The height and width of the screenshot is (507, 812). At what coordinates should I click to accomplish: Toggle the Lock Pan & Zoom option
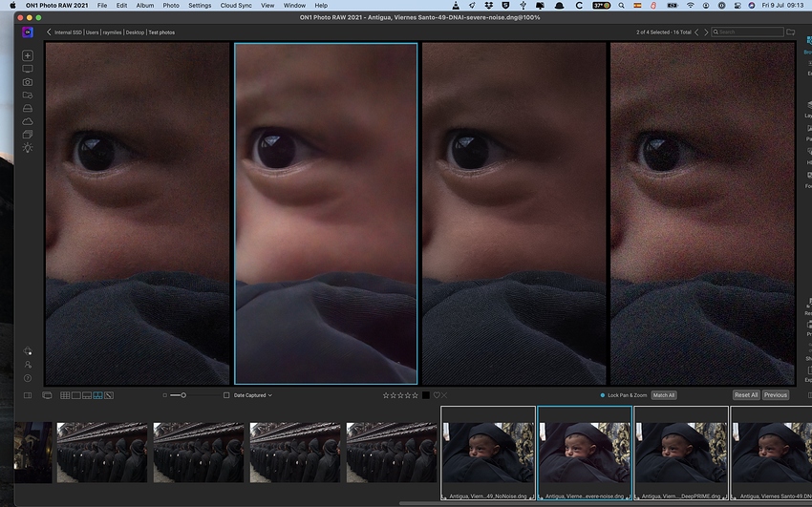click(x=603, y=395)
